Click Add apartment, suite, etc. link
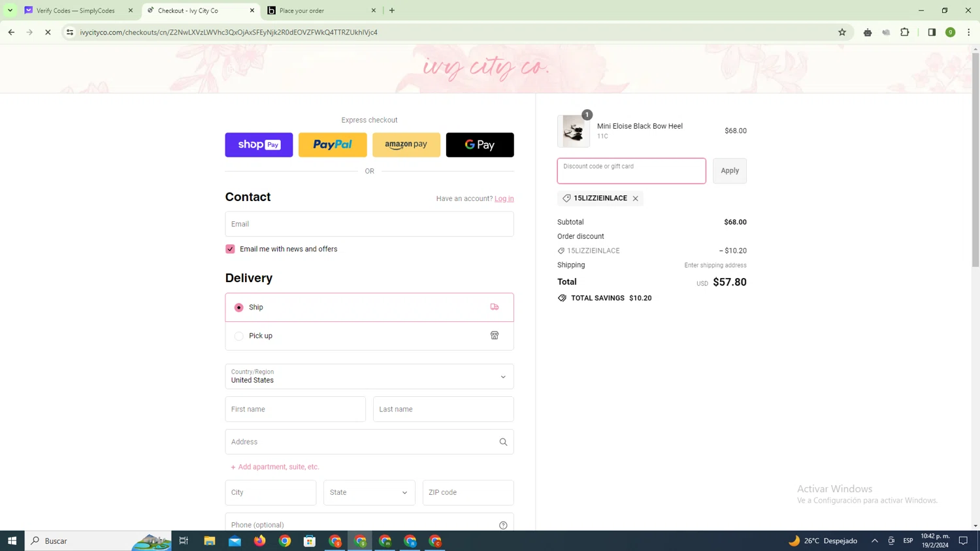Screen dimensions: 980x551 pyautogui.click(x=275, y=467)
